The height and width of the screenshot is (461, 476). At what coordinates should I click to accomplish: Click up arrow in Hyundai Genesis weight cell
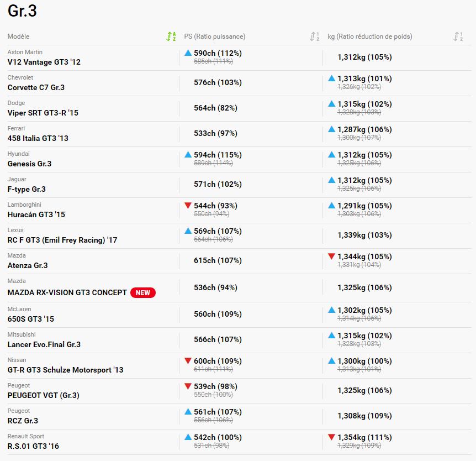pyautogui.click(x=332, y=155)
